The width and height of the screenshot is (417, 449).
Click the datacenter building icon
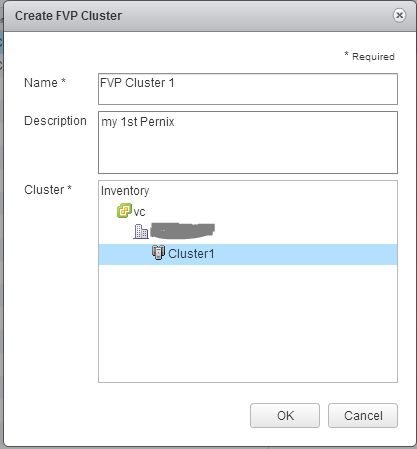click(141, 231)
